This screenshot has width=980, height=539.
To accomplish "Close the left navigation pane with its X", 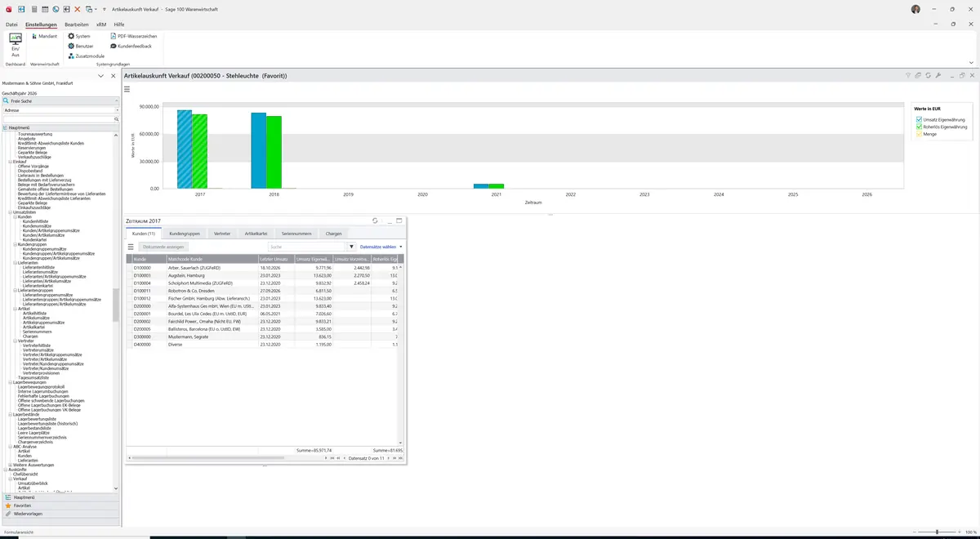I will tap(114, 76).
